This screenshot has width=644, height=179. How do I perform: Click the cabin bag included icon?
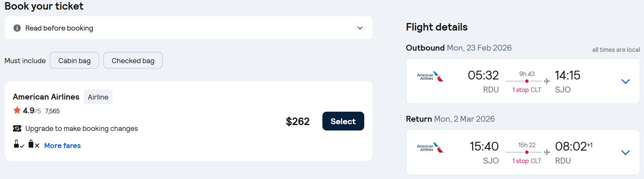(18, 145)
